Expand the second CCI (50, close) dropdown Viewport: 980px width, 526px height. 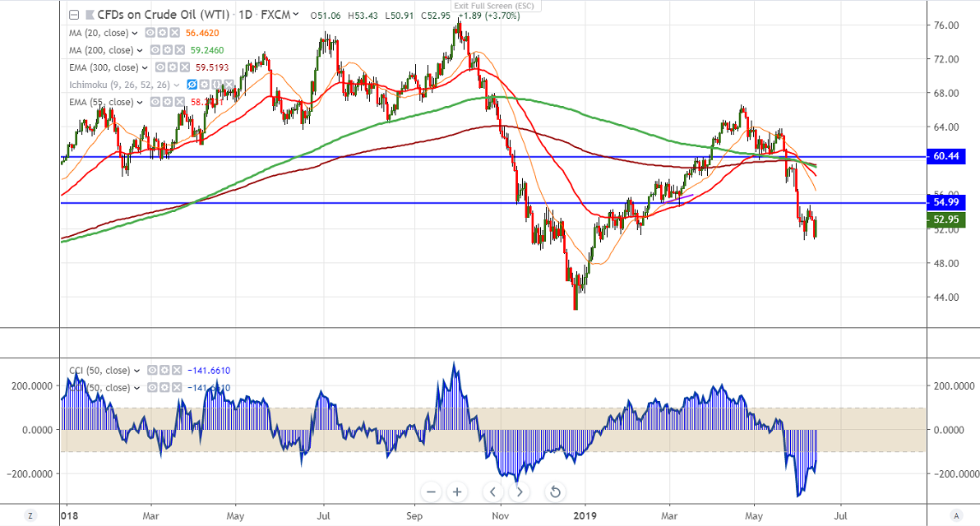tap(136, 389)
